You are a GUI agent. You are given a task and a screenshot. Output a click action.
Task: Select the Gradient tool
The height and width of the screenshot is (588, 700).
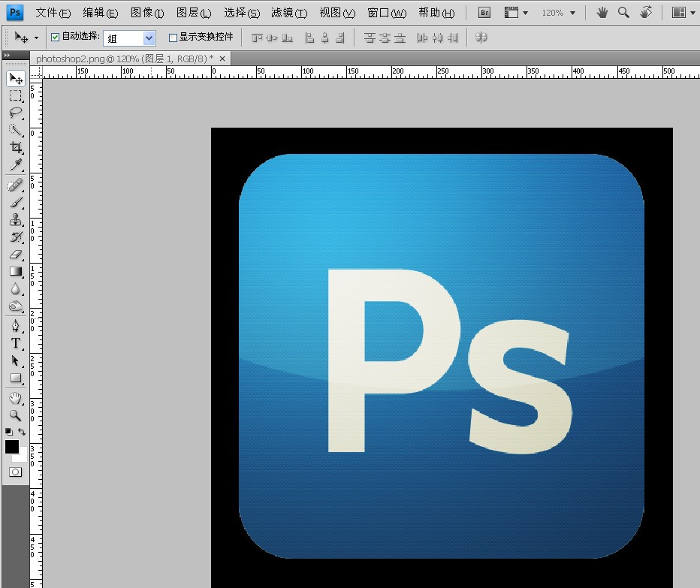(x=15, y=272)
